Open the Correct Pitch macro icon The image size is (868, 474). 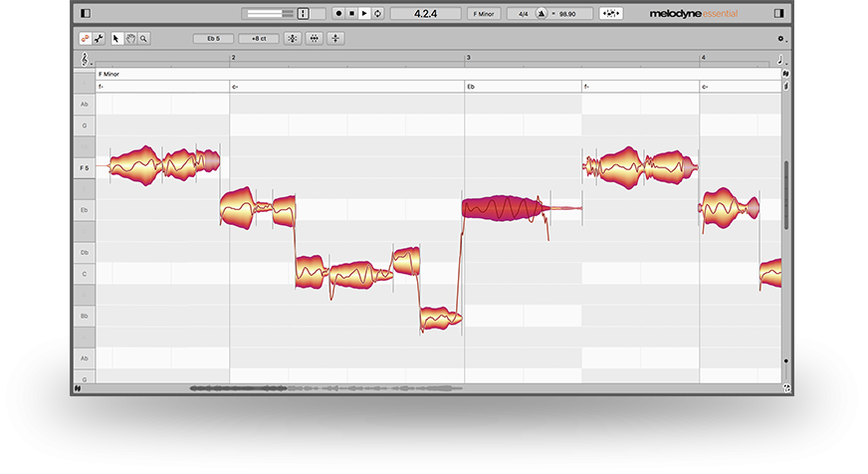coord(293,38)
